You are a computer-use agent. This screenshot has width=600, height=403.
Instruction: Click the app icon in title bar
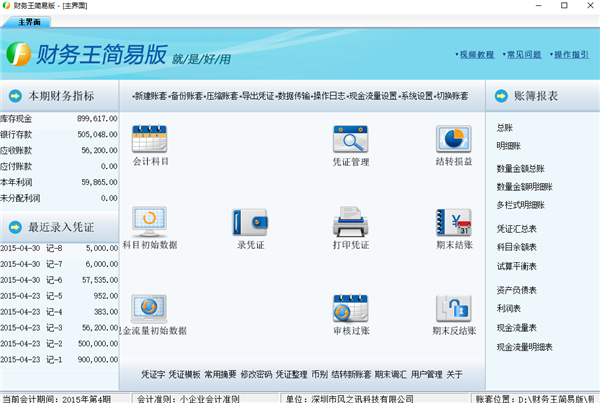6,5
